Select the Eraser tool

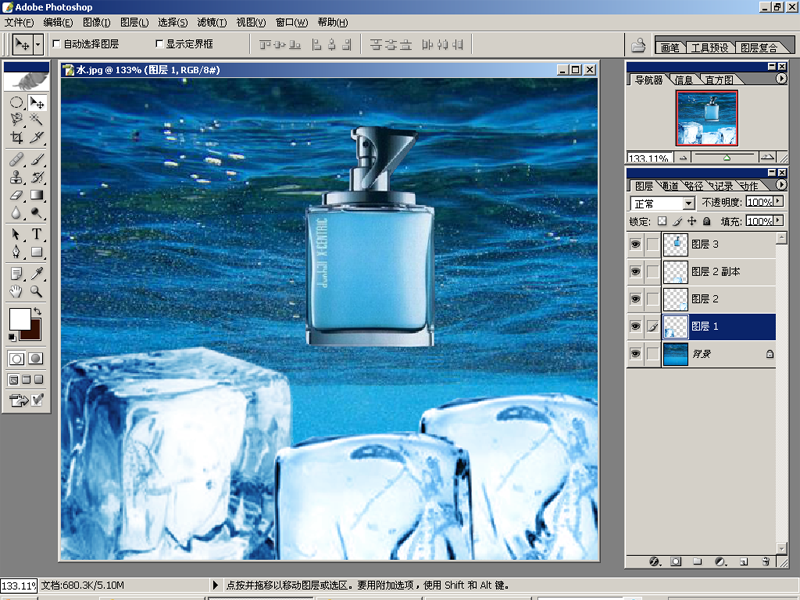(16, 195)
